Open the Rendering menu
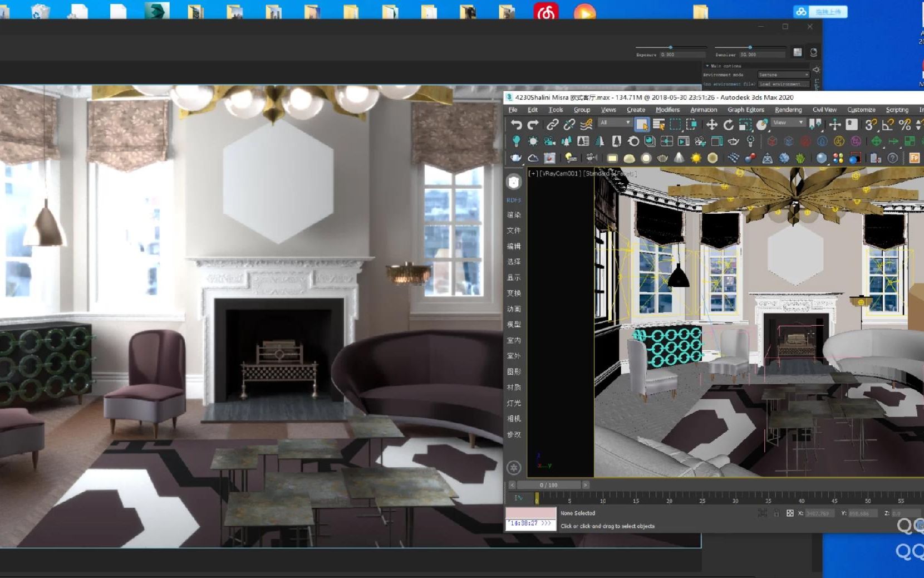 788,110
